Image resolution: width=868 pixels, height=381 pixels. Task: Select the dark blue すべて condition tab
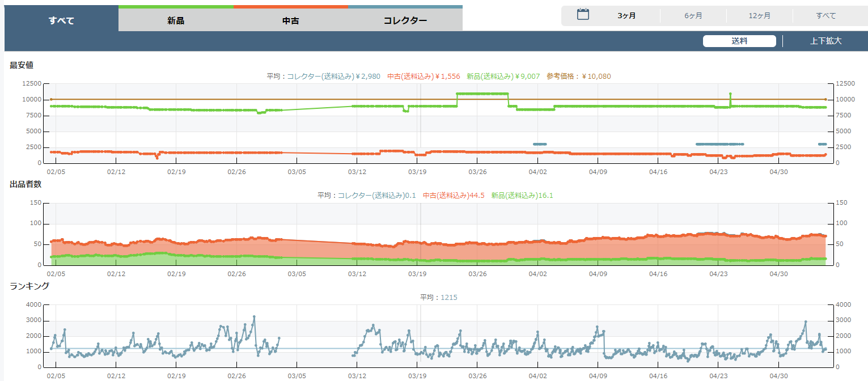(61, 21)
